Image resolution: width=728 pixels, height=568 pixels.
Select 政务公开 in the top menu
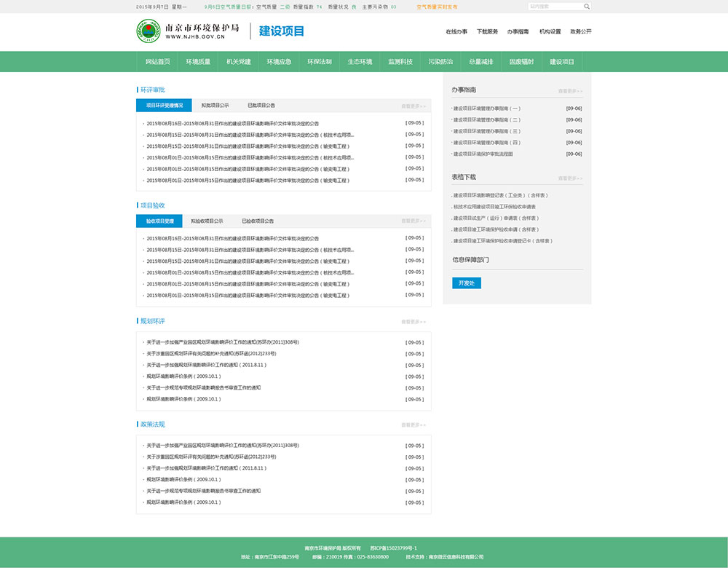580,32
